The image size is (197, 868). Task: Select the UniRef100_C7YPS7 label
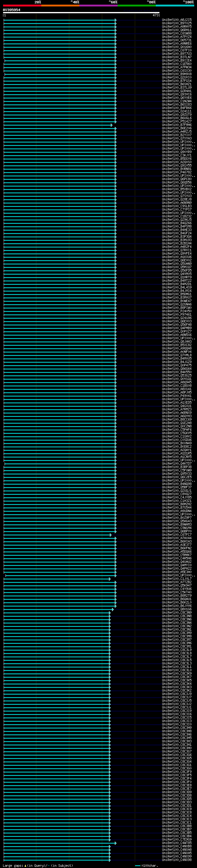pyautogui.click(x=177, y=210)
